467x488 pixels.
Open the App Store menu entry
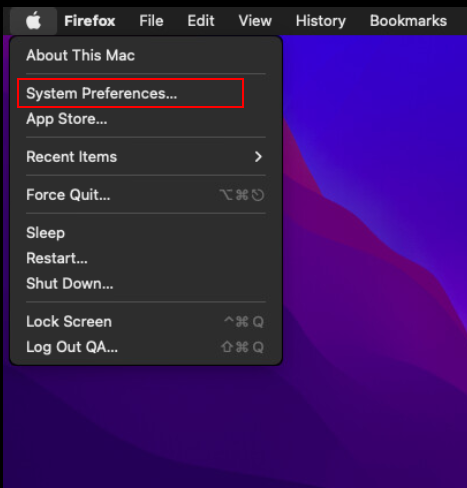(x=67, y=119)
